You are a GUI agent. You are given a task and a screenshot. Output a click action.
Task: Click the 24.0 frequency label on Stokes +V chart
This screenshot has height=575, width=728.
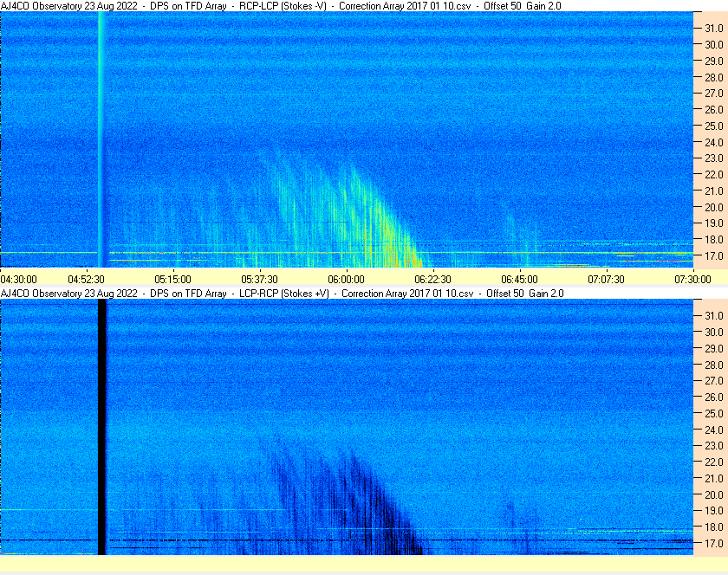(714, 430)
